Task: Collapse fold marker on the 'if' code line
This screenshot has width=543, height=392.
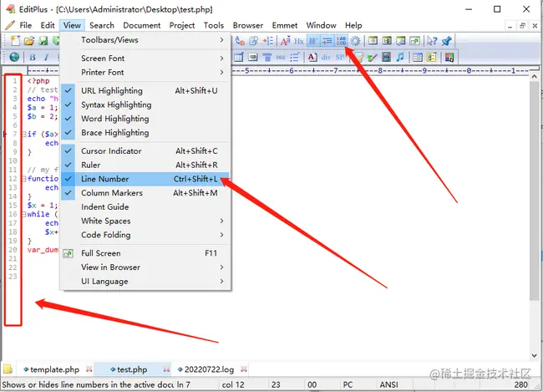Action: click(24, 134)
